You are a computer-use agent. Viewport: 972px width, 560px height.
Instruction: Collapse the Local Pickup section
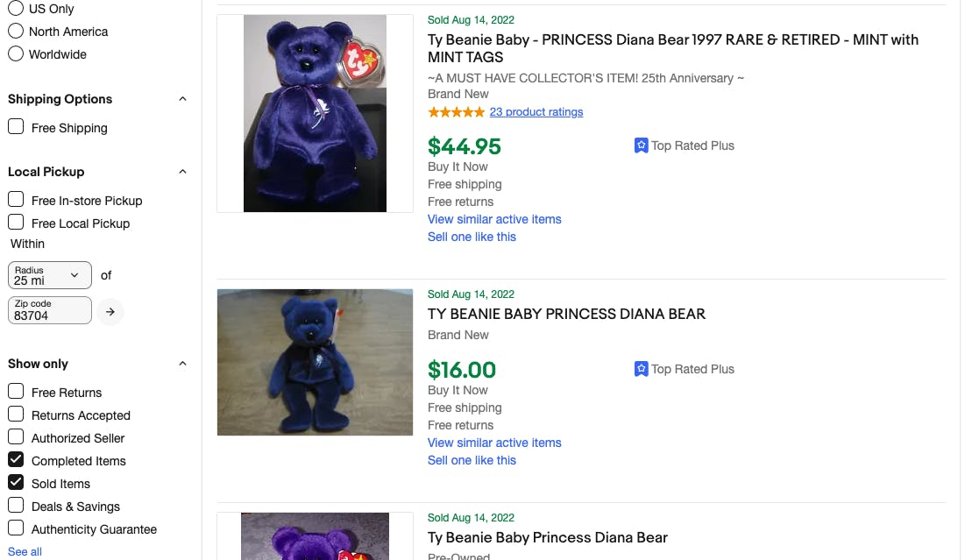[182, 172]
